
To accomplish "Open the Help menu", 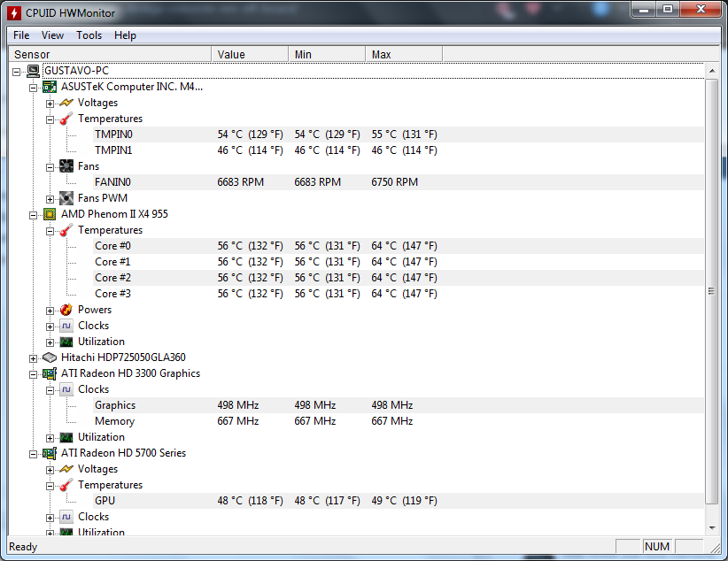I will point(125,35).
